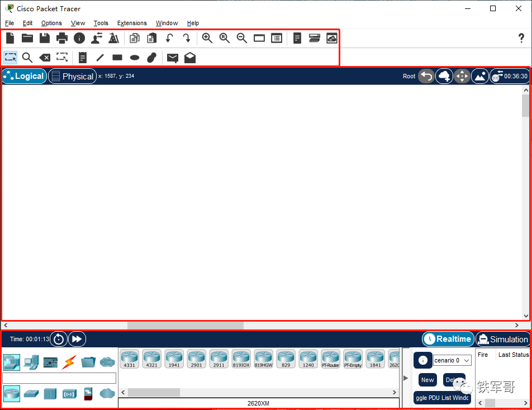Switch to the Physical workspace view
This screenshot has width=532, height=410.
tap(73, 76)
